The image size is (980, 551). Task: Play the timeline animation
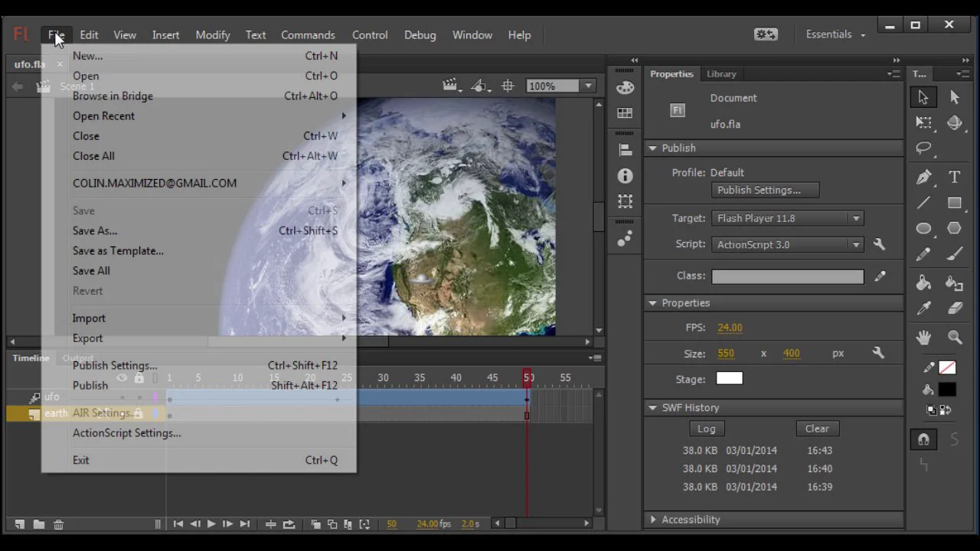[211, 524]
